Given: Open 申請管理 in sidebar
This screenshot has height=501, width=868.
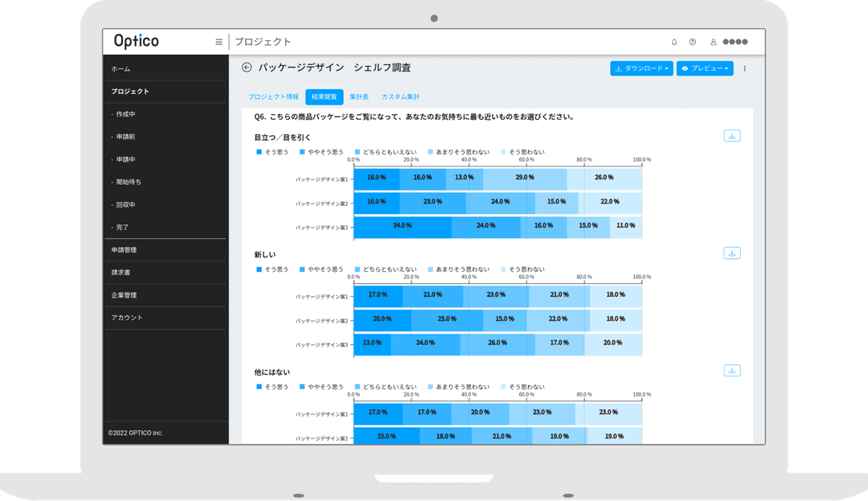Looking at the screenshot, I should [x=124, y=250].
